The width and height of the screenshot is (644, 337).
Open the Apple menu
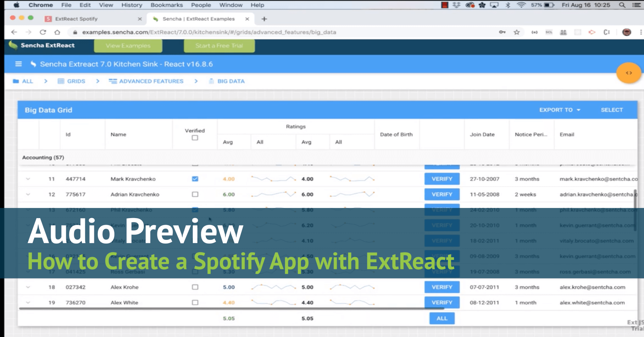[16, 5]
